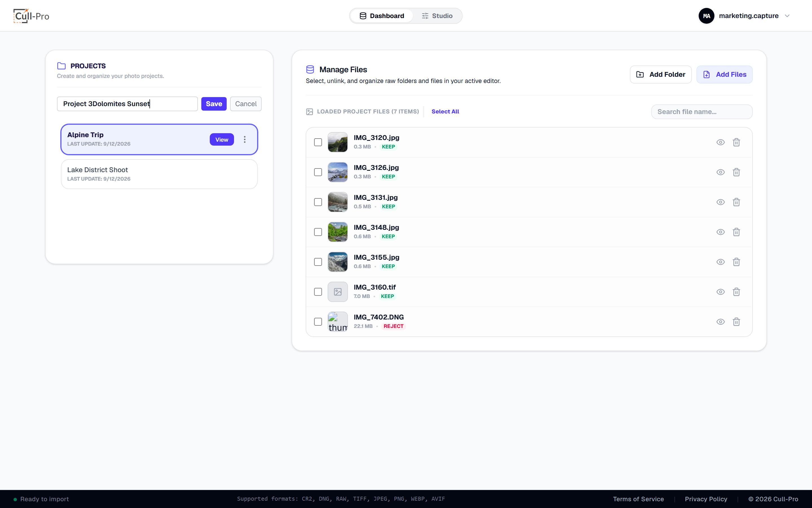Screen dimensions: 812x508
Task: Tick checkbox beside IMG_3155.jpg
Action: tap(318, 262)
